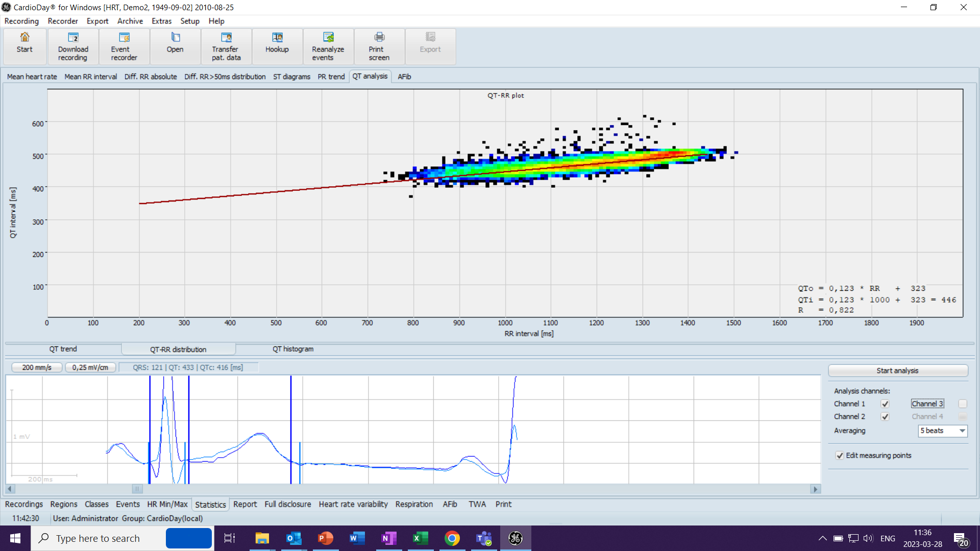Open the Recorder menu
Image resolution: width=980 pixels, height=551 pixels.
(x=63, y=21)
